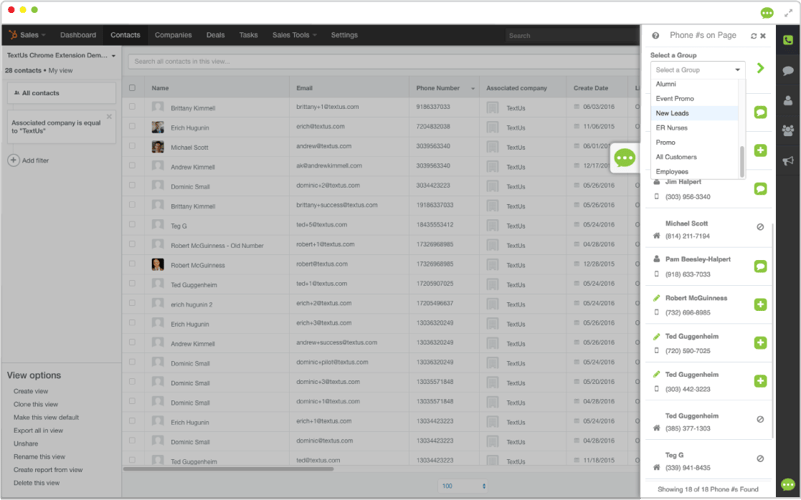This screenshot has width=801, height=500.
Task: Open the megaphone broadcast icon in sidebar
Action: (788, 161)
